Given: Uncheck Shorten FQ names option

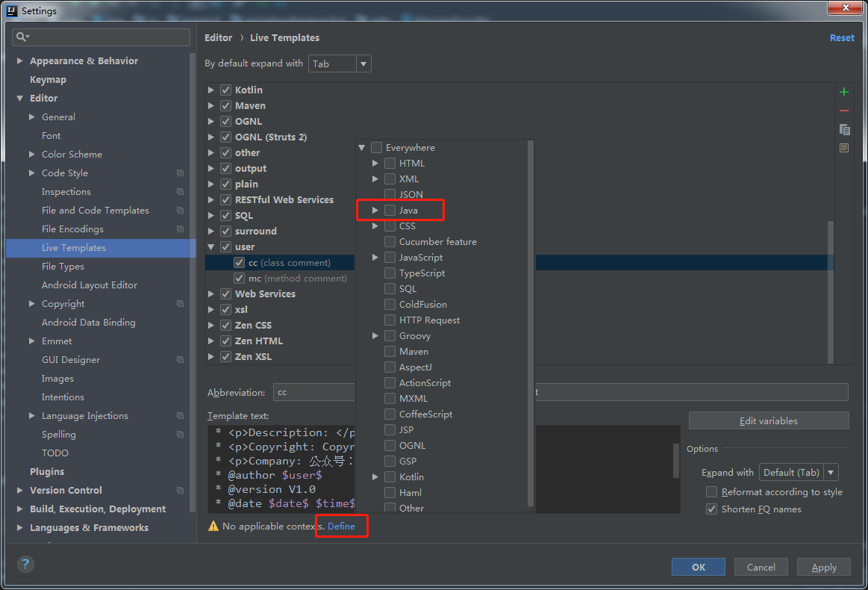Looking at the screenshot, I should coord(711,509).
